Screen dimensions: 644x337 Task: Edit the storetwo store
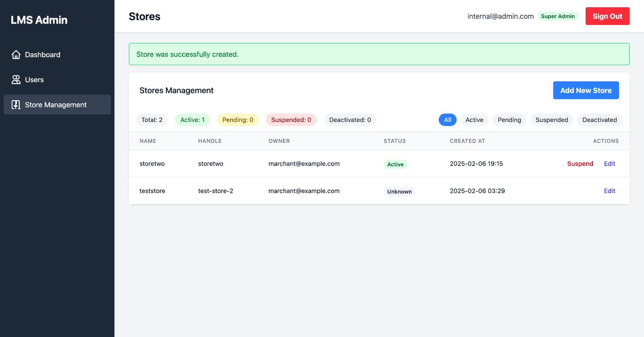(609, 163)
